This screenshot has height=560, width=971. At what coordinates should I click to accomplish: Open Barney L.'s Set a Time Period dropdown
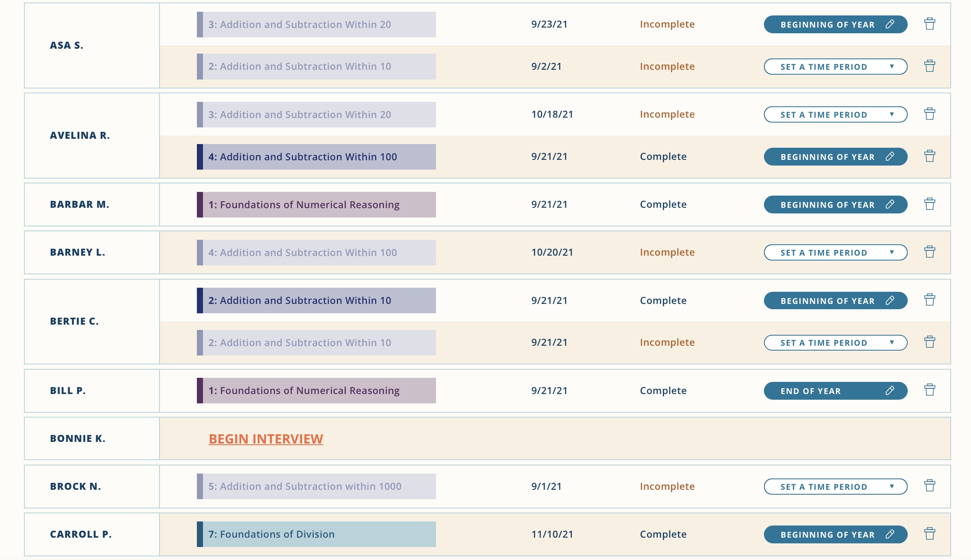[x=835, y=252]
